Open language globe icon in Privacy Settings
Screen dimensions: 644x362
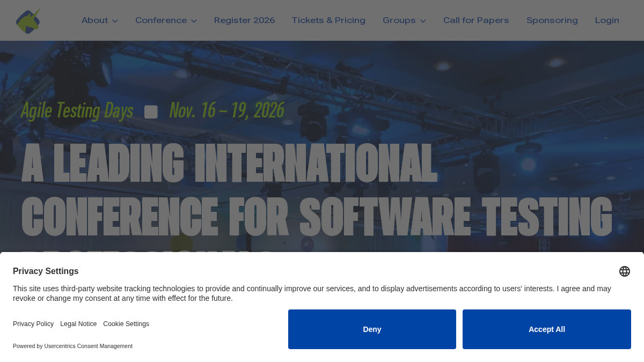pos(625,271)
